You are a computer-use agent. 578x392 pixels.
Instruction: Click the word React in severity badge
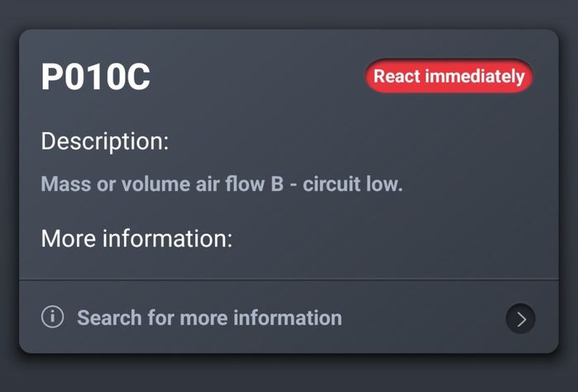397,76
